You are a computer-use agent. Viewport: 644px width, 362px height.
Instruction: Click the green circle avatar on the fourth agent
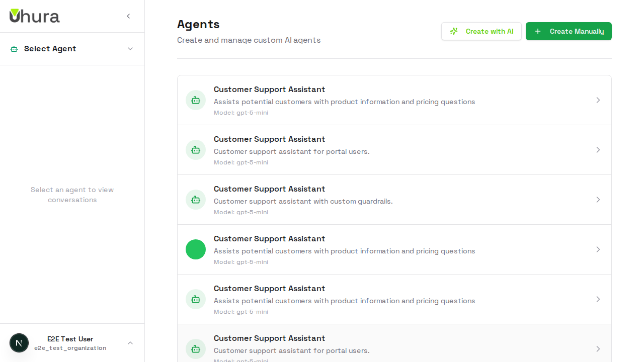(196, 249)
